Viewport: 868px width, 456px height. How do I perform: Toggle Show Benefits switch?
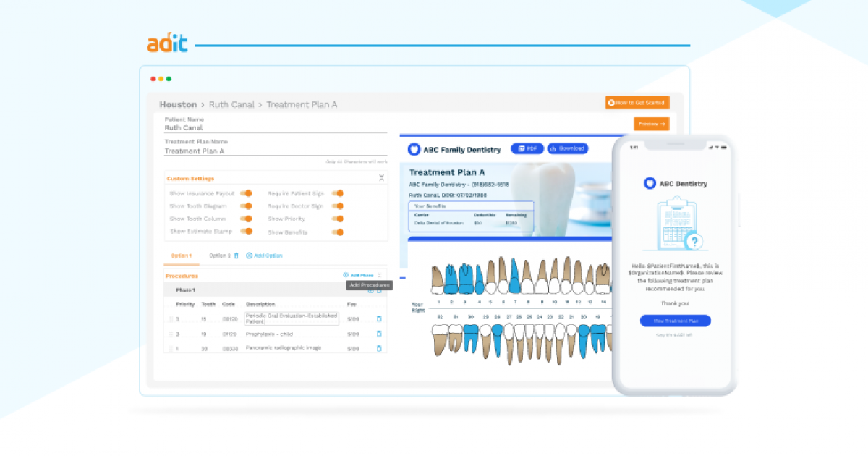(338, 232)
